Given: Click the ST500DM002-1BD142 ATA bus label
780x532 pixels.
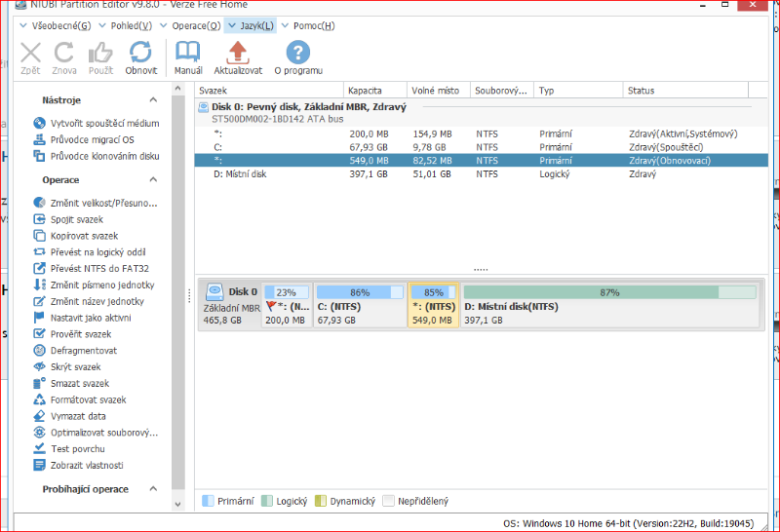Looking at the screenshot, I should [278, 119].
